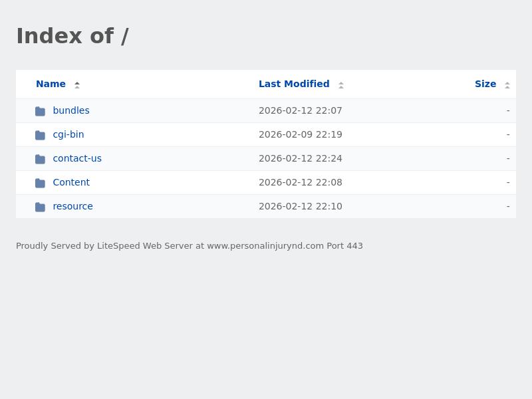Click the resource folder icon

(x=40, y=207)
